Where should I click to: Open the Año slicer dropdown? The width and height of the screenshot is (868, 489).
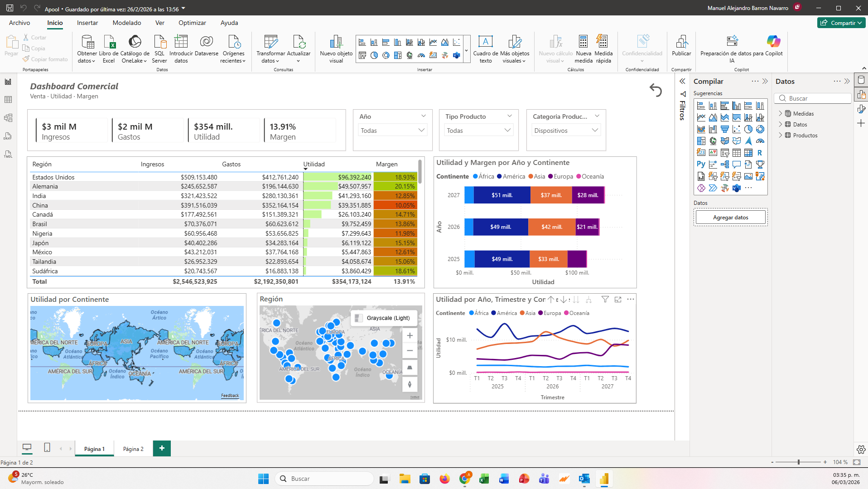pos(421,131)
